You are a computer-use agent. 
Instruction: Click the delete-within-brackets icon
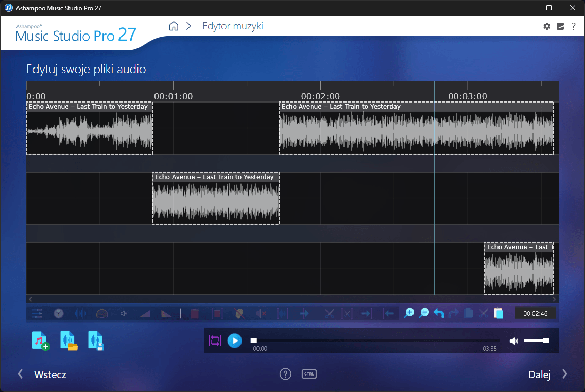(x=217, y=313)
